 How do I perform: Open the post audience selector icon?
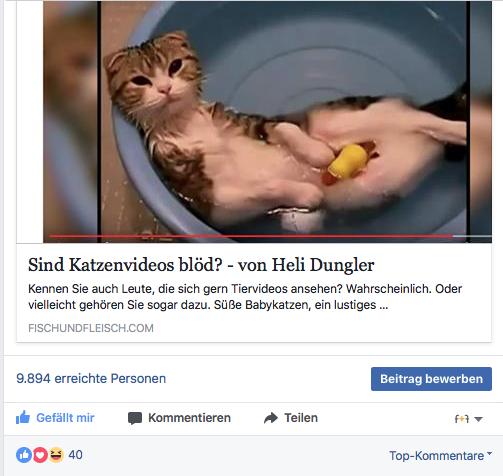[462, 419]
